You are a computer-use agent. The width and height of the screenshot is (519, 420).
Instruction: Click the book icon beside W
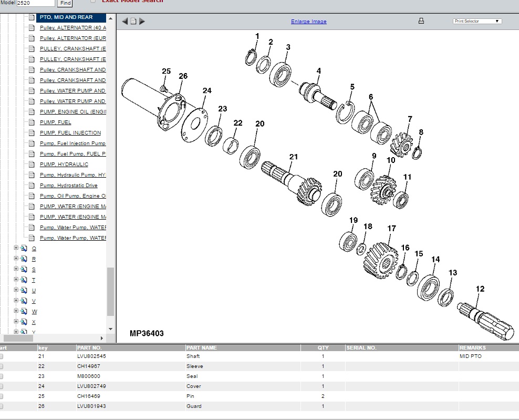24,311
